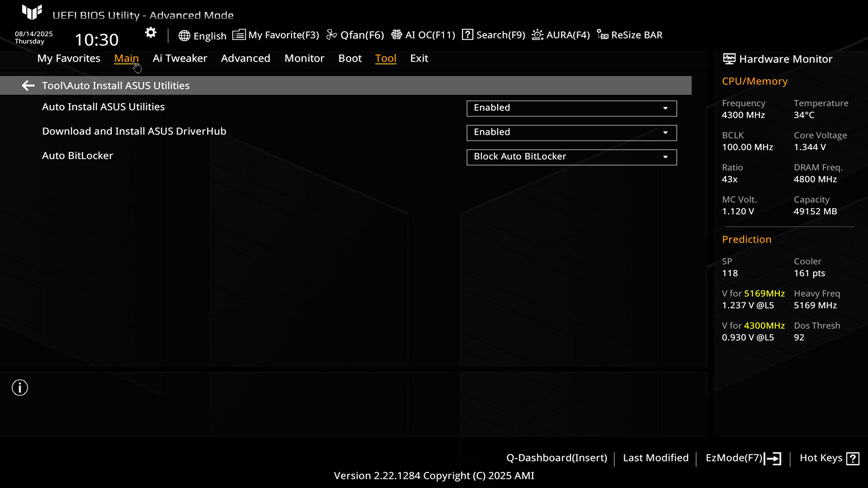Switch to the Ai Tweaker tab

pos(179,58)
